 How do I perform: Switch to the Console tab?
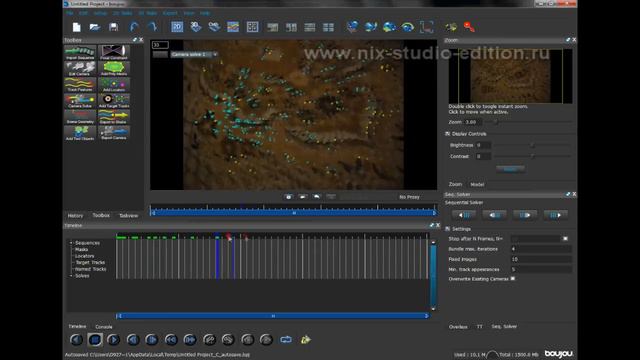point(104,327)
